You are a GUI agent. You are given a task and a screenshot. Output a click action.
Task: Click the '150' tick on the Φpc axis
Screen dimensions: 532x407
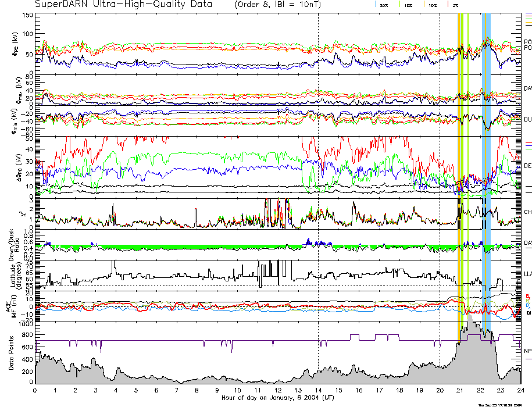(27, 15)
